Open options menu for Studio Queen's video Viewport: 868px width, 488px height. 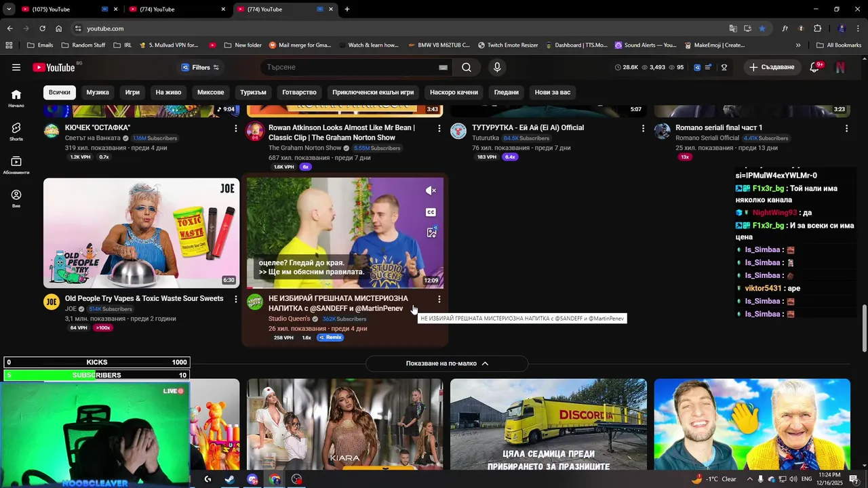(x=439, y=299)
